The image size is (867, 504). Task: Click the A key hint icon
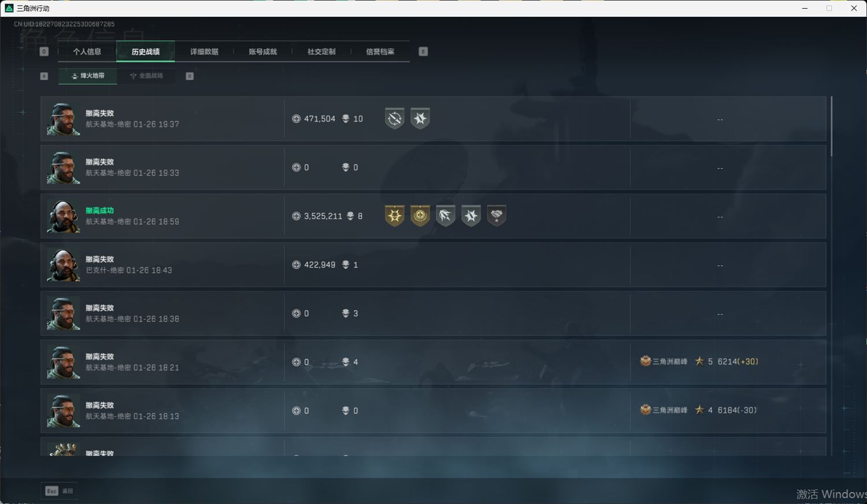click(44, 76)
